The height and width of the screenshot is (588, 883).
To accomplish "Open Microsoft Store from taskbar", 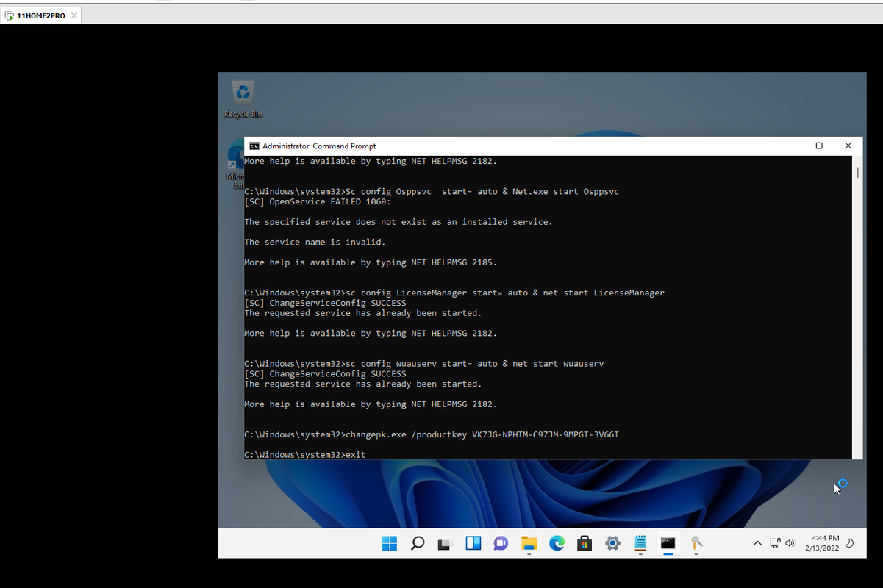I will (585, 543).
